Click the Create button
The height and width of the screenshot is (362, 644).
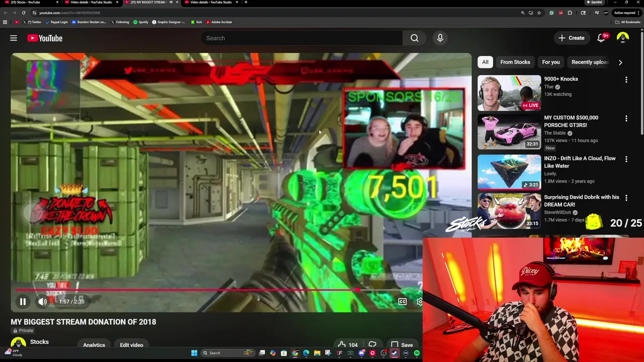click(x=572, y=38)
